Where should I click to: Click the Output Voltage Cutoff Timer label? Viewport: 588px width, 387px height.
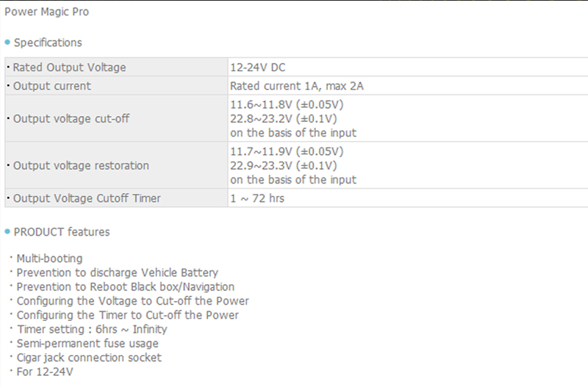coord(86,198)
